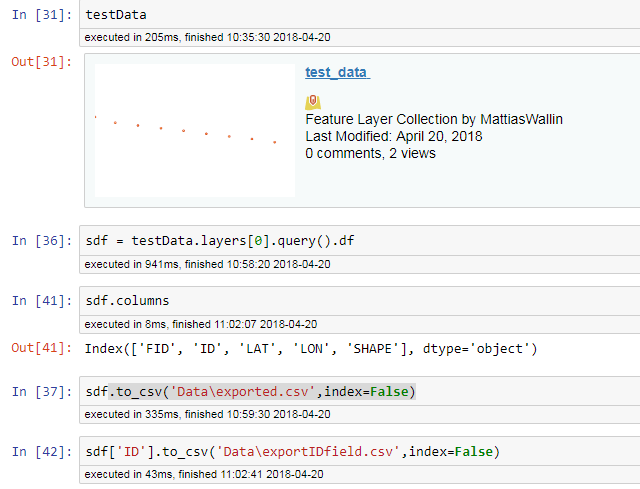Click the exportIDfield.csv code cell
Screen dimensions: 640x489
click(360, 451)
